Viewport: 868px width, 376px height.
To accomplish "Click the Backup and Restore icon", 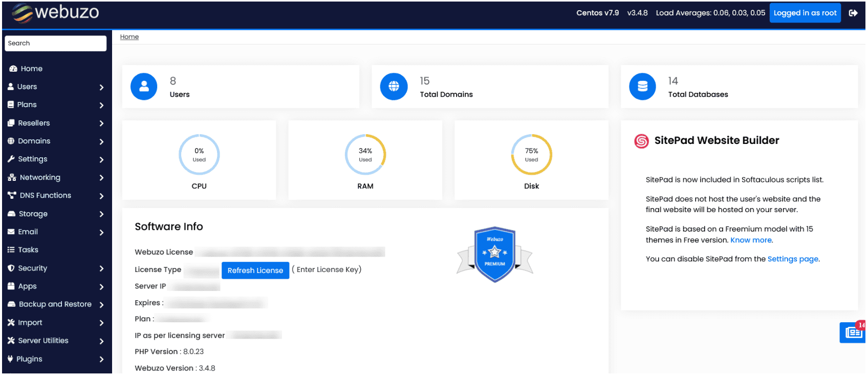I will point(11,304).
